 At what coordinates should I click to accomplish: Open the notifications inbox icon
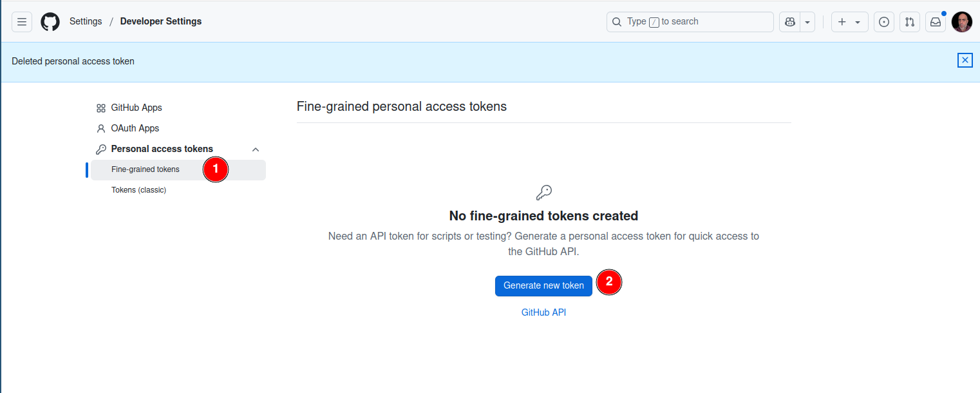pyautogui.click(x=936, y=22)
